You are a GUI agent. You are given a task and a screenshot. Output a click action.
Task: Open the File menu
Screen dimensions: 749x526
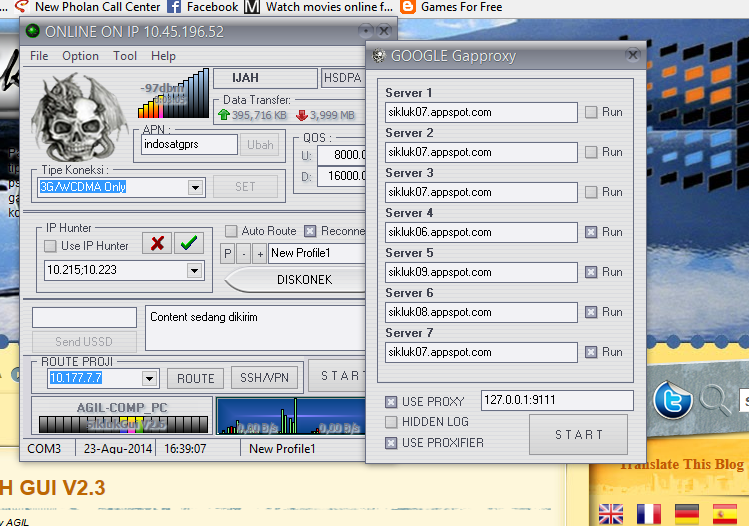pyautogui.click(x=39, y=56)
